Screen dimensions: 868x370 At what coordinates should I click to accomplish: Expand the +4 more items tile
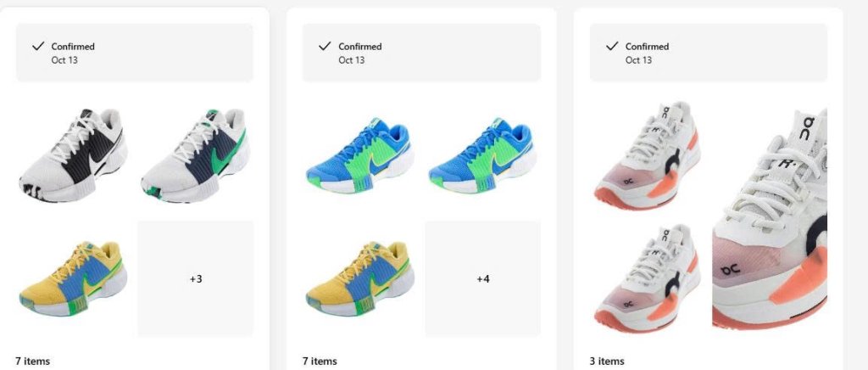click(482, 278)
